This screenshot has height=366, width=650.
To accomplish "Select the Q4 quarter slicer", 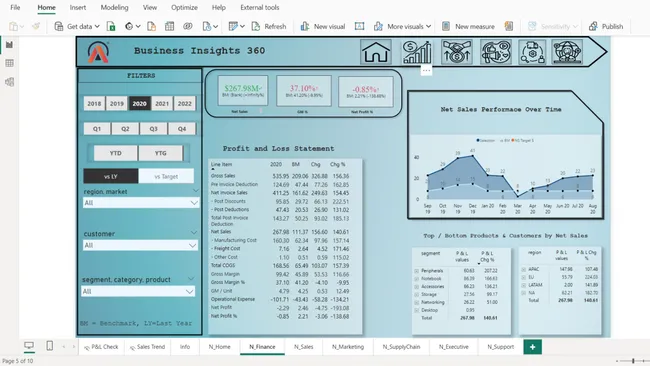I will pos(182,129).
